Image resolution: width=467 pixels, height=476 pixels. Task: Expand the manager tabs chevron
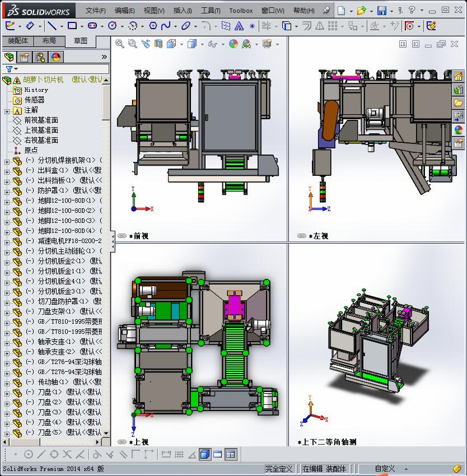tap(104, 57)
